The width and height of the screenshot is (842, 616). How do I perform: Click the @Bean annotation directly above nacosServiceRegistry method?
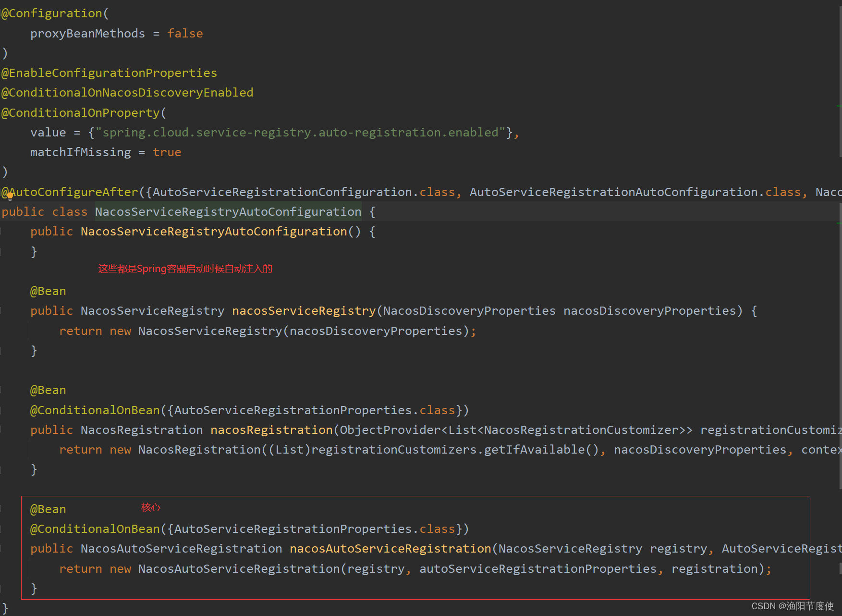pos(48,291)
